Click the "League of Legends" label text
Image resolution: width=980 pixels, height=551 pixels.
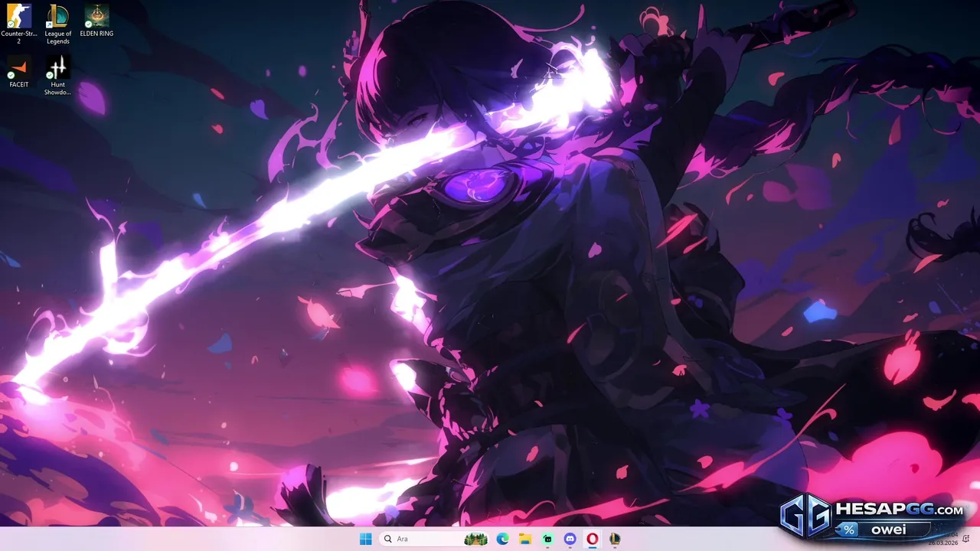click(x=57, y=37)
